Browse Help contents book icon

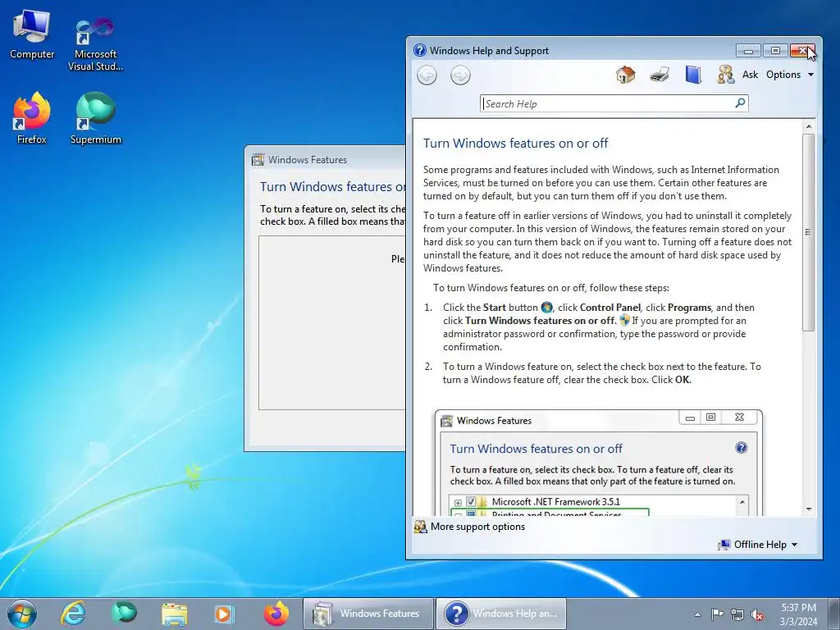[693, 75]
